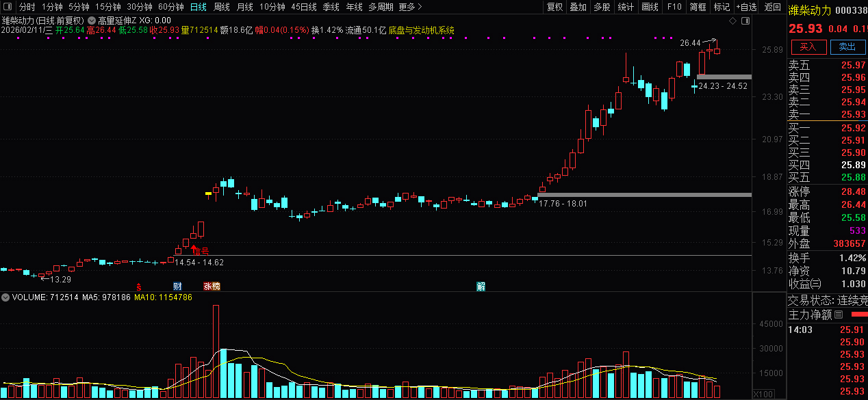
Task: Click the red 买入 buy button
Action: point(808,47)
